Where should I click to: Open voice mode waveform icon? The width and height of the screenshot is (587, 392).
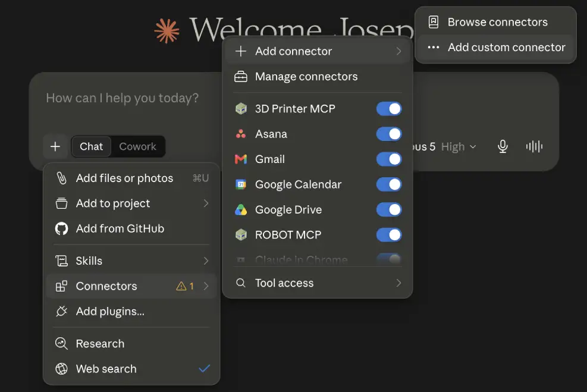click(534, 146)
